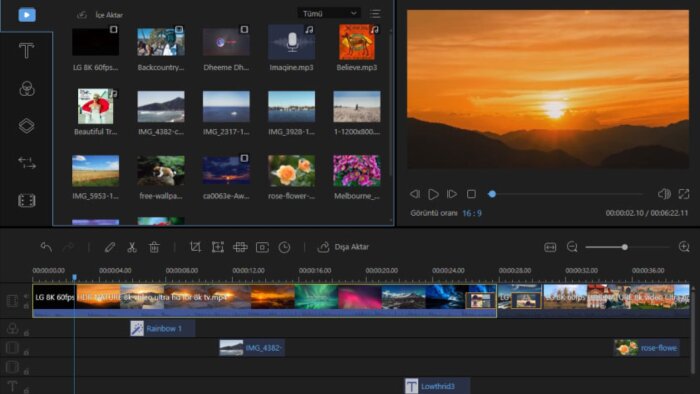The width and height of the screenshot is (700, 394).
Task: Select the IMG_2317 image thumbnail
Action: 226,106
